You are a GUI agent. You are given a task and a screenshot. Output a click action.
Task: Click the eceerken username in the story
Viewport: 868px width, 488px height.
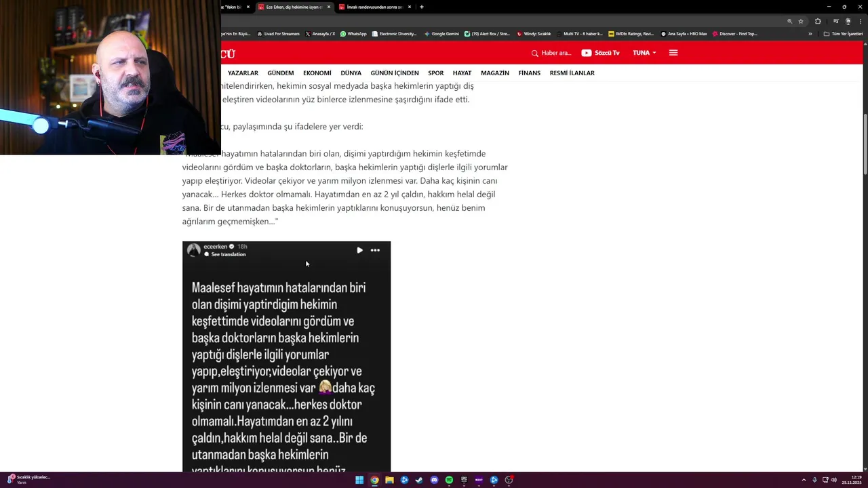point(216,247)
